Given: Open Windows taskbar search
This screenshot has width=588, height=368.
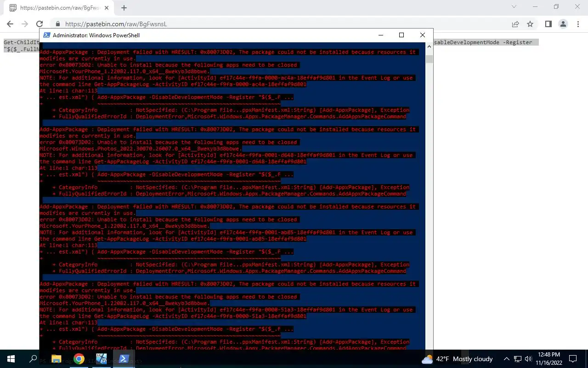Looking at the screenshot, I should 33,359.
